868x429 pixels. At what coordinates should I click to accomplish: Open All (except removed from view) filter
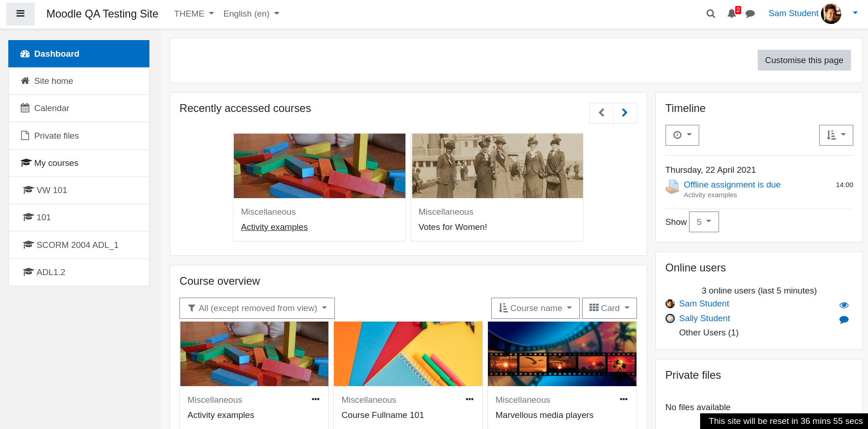point(257,308)
